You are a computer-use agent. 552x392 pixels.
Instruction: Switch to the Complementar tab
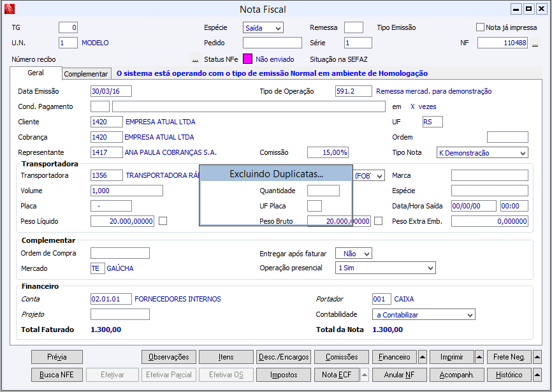coord(86,74)
